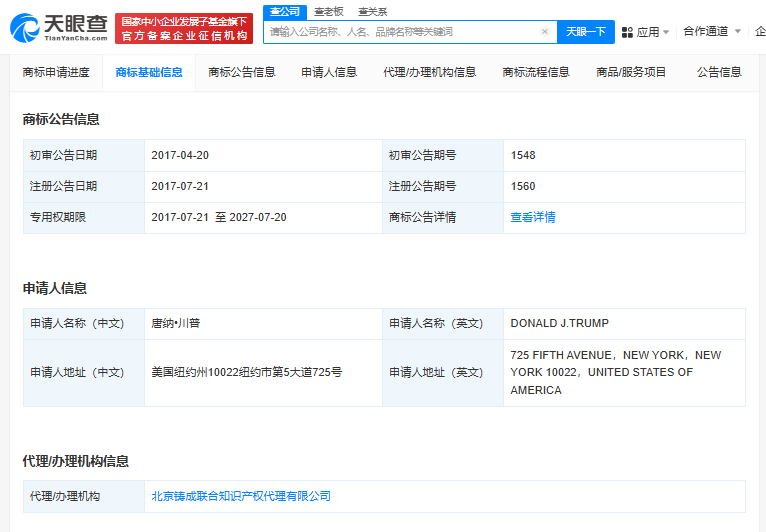Image resolution: width=766 pixels, height=532 pixels.
Task: Clear the search box with the X icon
Action: (x=545, y=32)
